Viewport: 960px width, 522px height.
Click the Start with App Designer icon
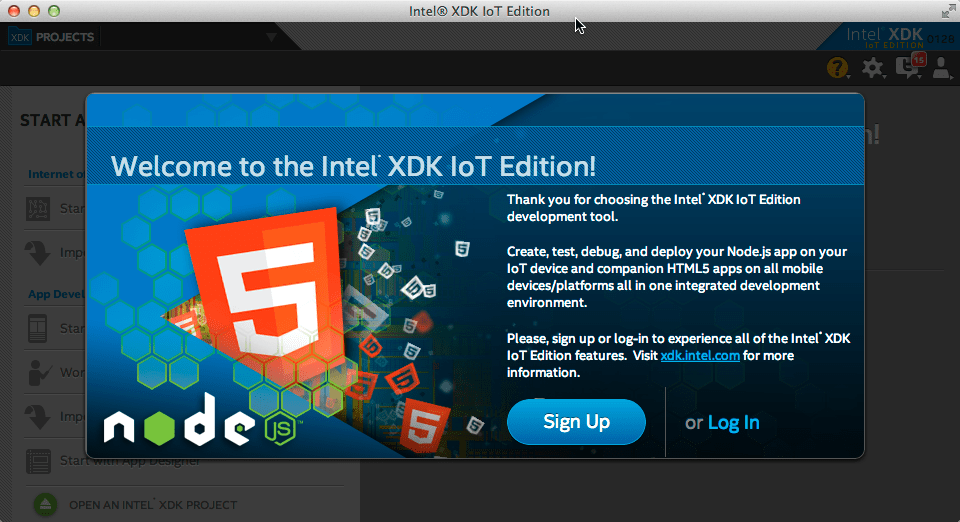38,461
